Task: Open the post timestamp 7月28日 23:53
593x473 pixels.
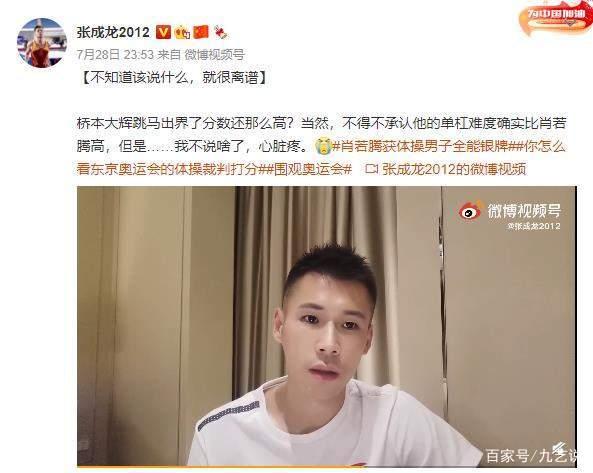Action: 115,55
